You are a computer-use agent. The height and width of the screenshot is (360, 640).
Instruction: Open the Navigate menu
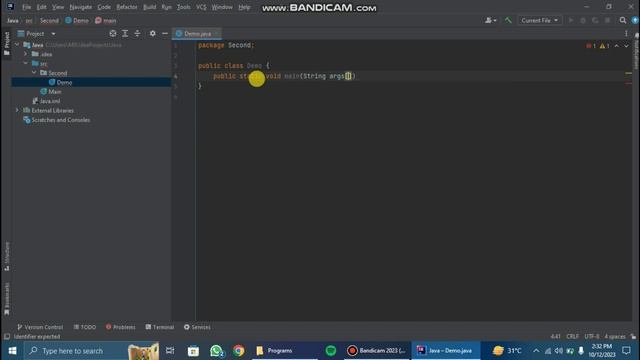click(80, 7)
